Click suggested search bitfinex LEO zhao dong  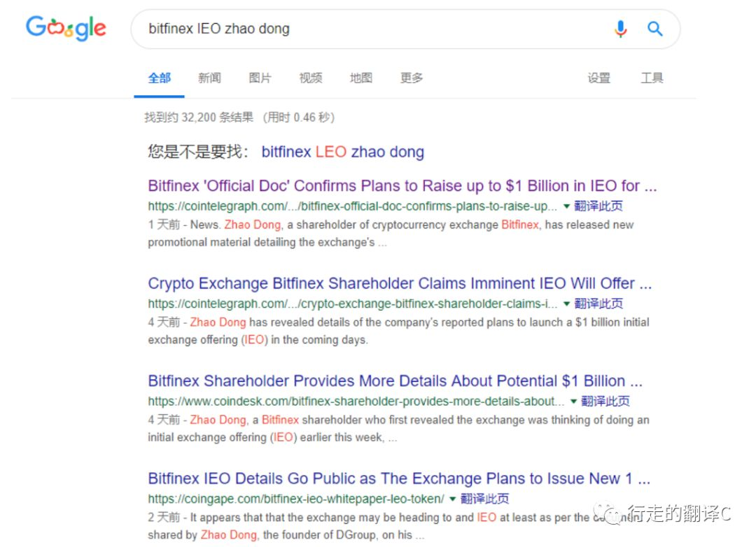point(342,152)
